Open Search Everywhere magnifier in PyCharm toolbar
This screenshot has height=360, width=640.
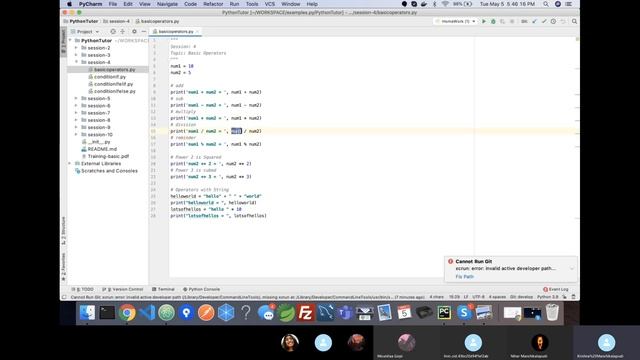coord(574,21)
